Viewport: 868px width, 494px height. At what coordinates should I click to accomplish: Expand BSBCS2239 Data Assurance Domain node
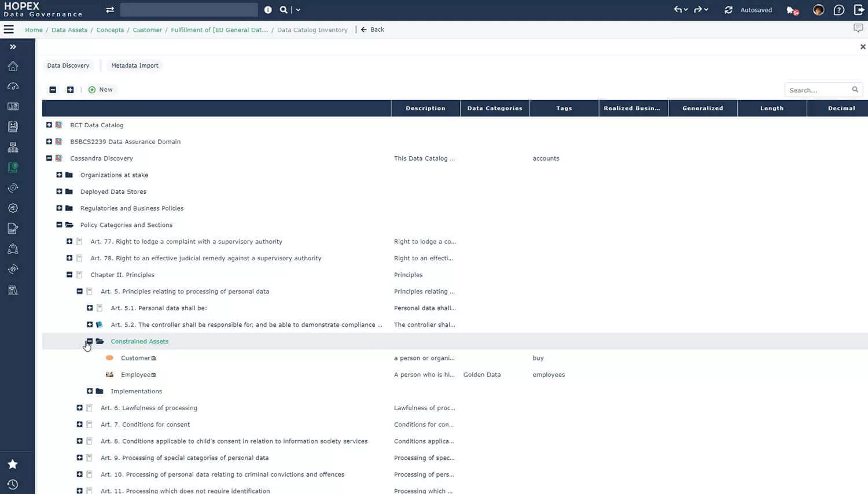tap(49, 142)
